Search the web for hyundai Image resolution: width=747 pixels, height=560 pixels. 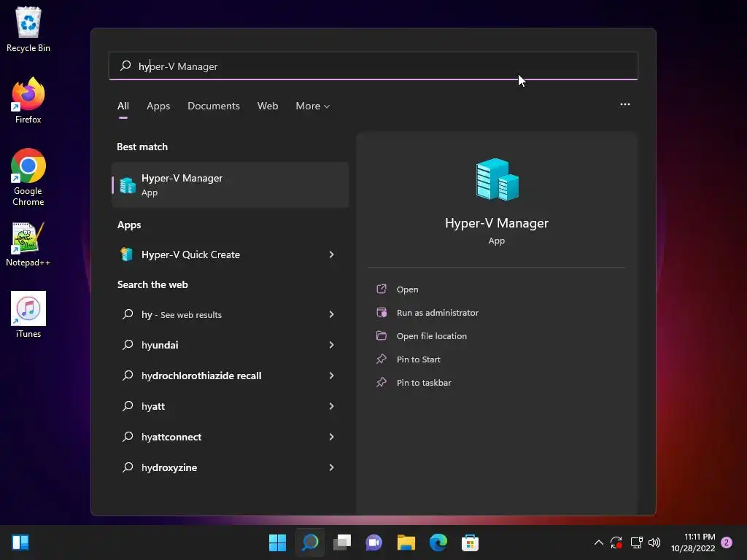[230, 345]
